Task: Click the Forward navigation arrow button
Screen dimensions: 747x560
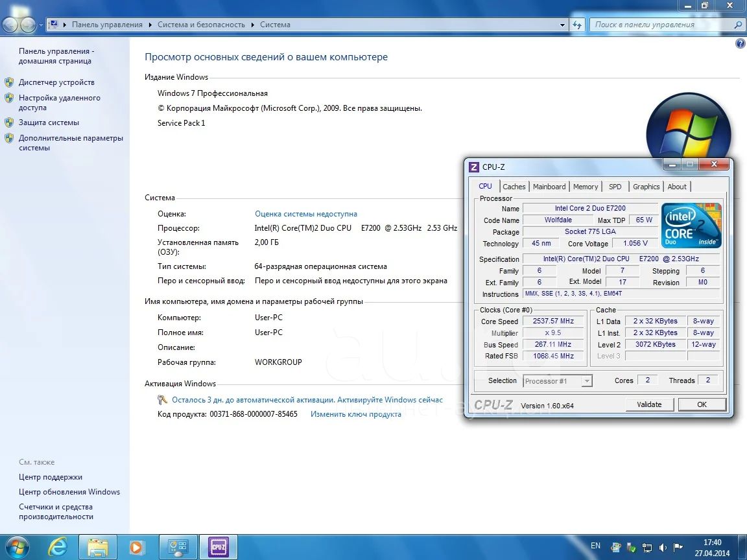Action: point(28,24)
